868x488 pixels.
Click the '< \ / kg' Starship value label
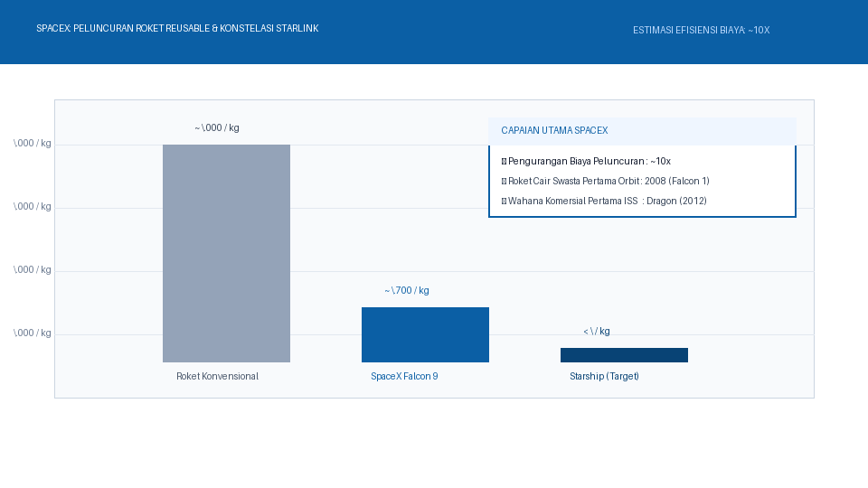[597, 332]
